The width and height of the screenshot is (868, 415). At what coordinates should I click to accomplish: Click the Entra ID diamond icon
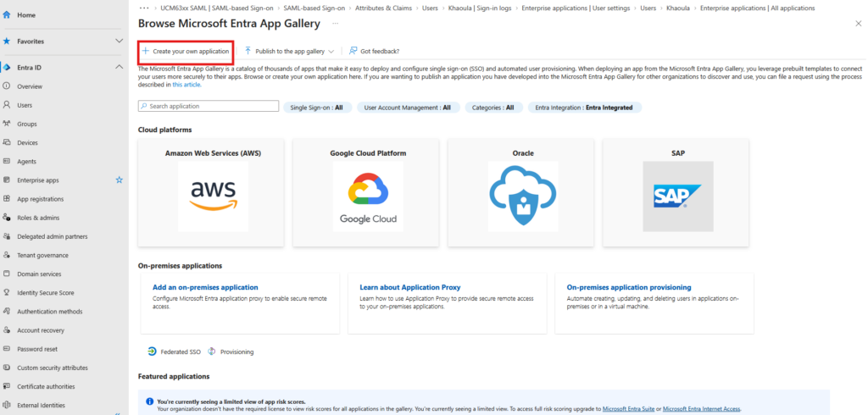point(7,68)
